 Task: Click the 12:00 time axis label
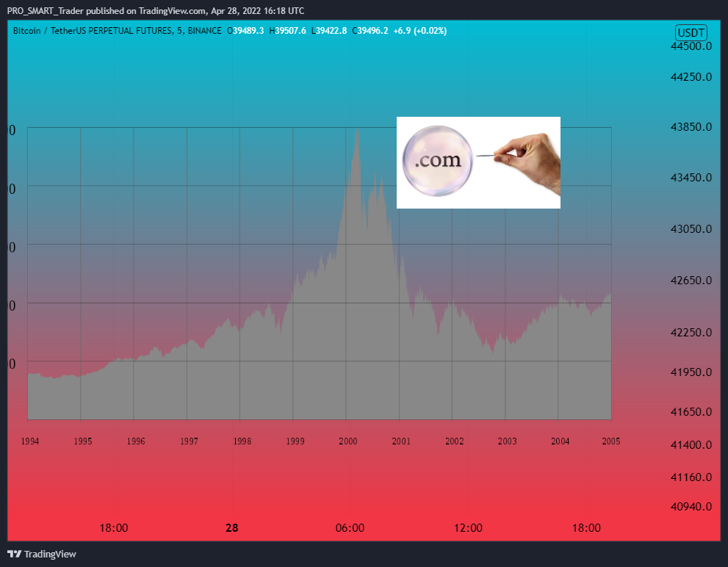pos(468,528)
